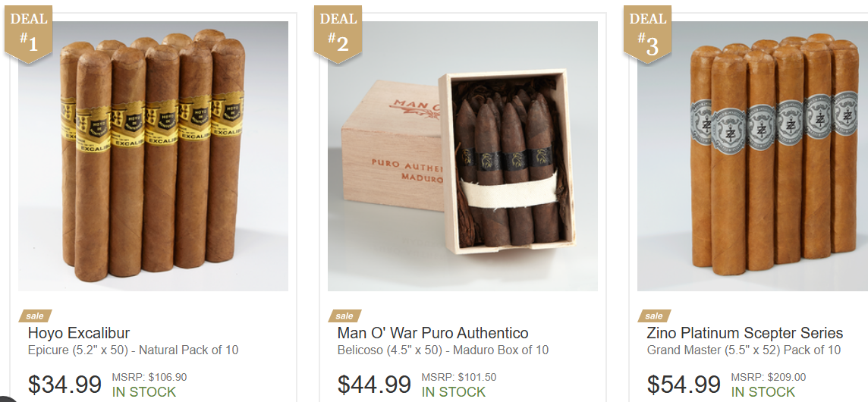Click the Deal #3 ribbon badge

(648, 33)
